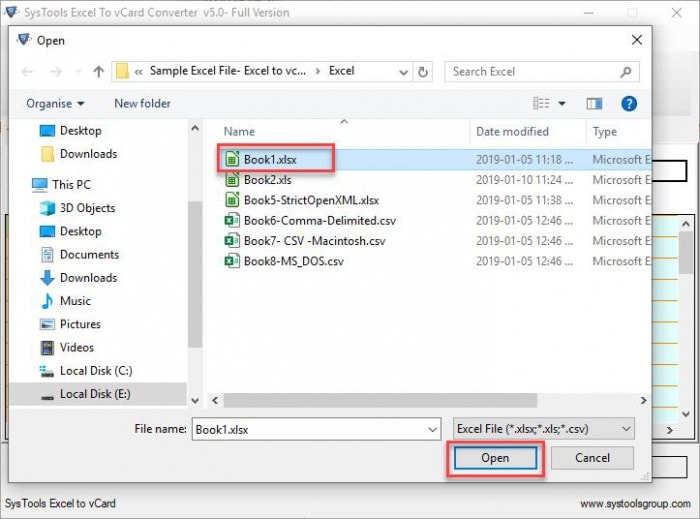Select Desktop under quick access
700x519 pixels.
click(x=81, y=131)
